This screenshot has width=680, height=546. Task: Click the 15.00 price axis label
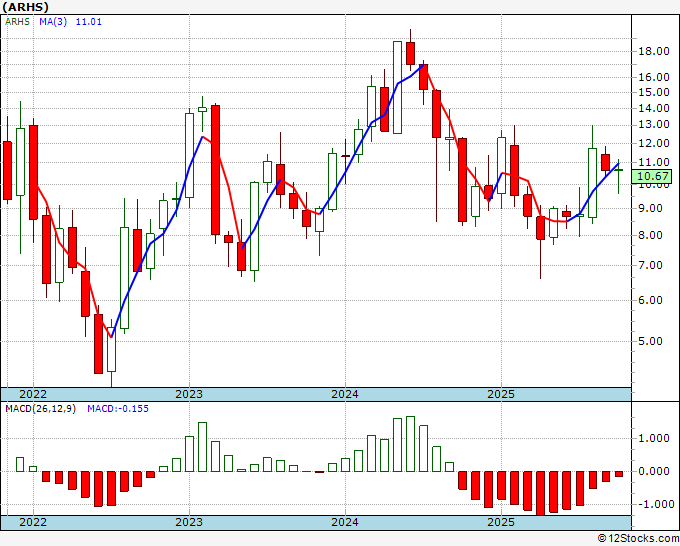tap(654, 92)
